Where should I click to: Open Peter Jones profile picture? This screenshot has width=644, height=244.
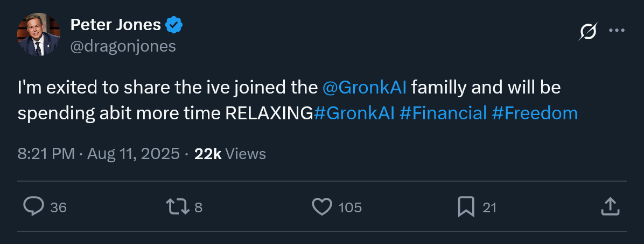(39, 35)
